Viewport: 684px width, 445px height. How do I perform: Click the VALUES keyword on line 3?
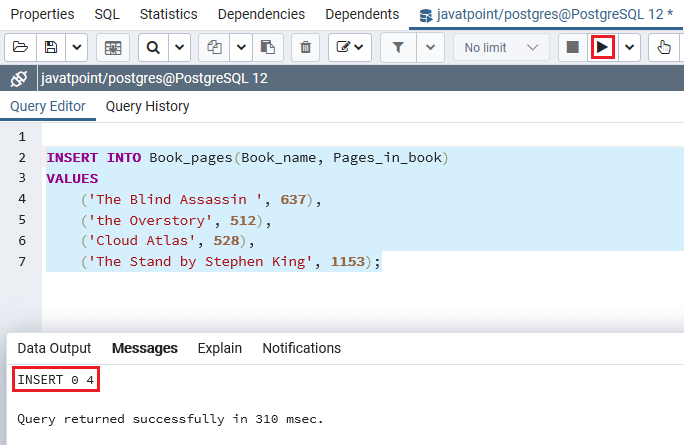click(72, 178)
